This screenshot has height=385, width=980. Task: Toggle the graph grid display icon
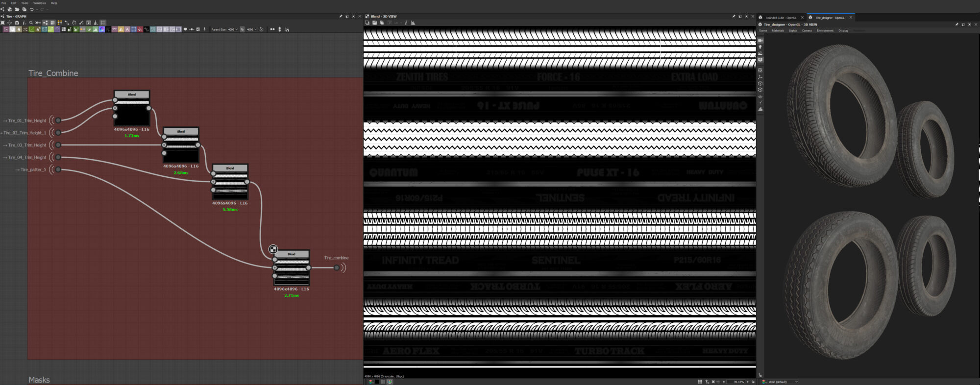click(103, 23)
